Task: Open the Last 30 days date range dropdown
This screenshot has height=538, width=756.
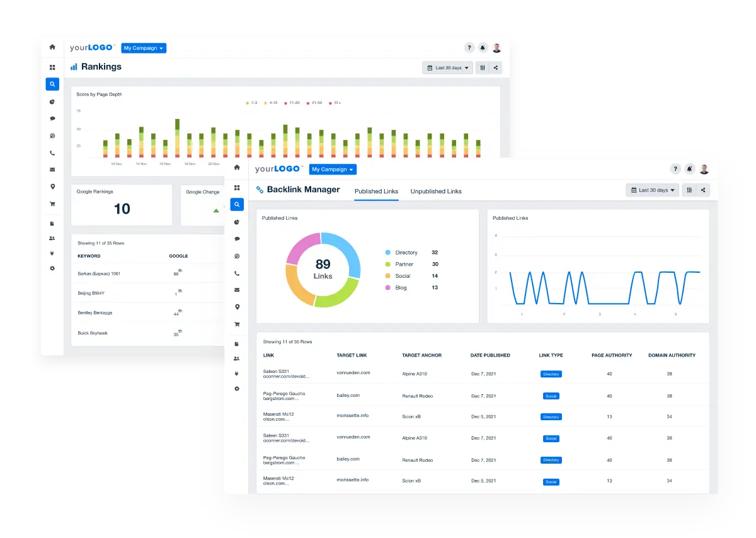Action: click(652, 190)
